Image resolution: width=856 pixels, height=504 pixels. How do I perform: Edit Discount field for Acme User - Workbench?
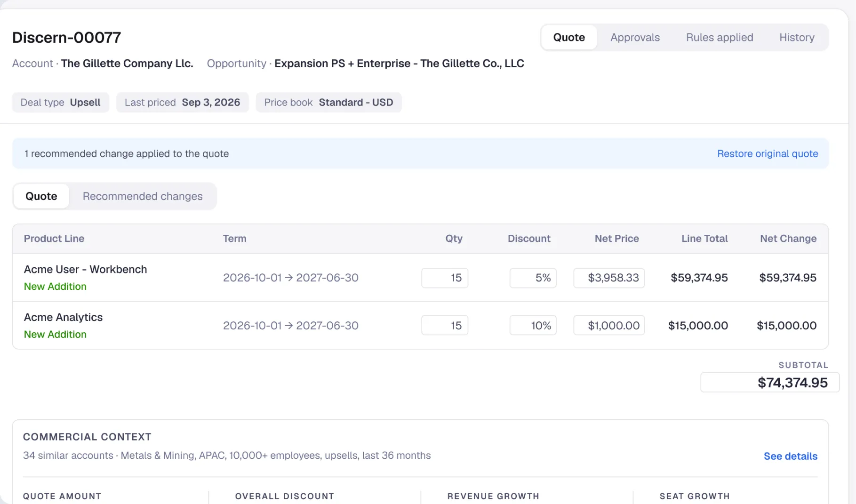[x=533, y=278]
